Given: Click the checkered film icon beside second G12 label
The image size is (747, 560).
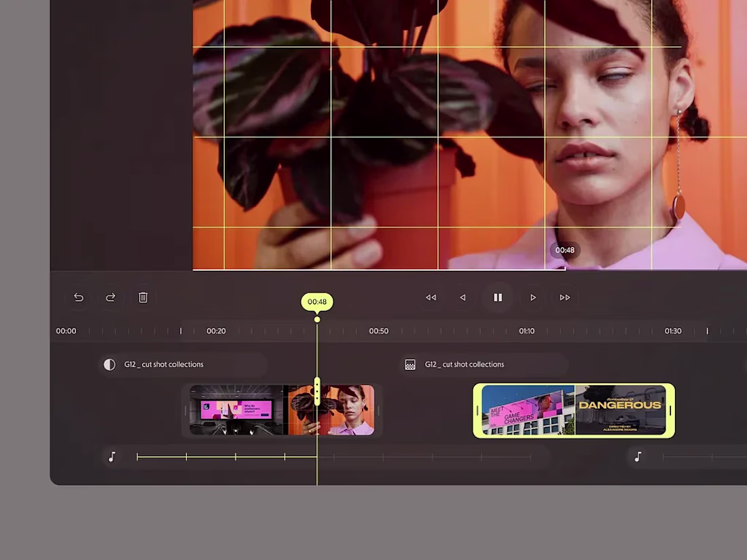Looking at the screenshot, I should coord(409,365).
